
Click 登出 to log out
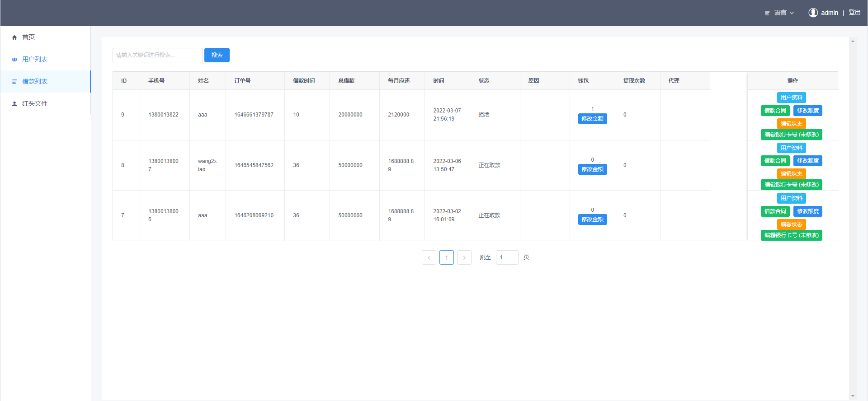[854, 13]
